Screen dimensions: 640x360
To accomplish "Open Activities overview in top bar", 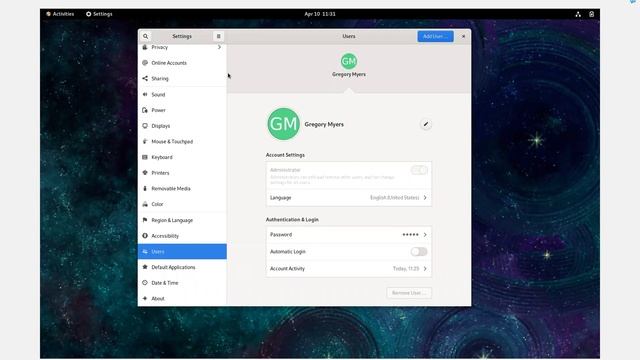I will point(60,14).
